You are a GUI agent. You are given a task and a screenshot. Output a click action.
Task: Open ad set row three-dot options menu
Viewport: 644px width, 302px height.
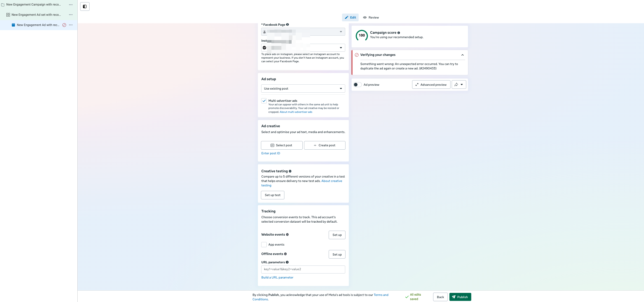71,15
